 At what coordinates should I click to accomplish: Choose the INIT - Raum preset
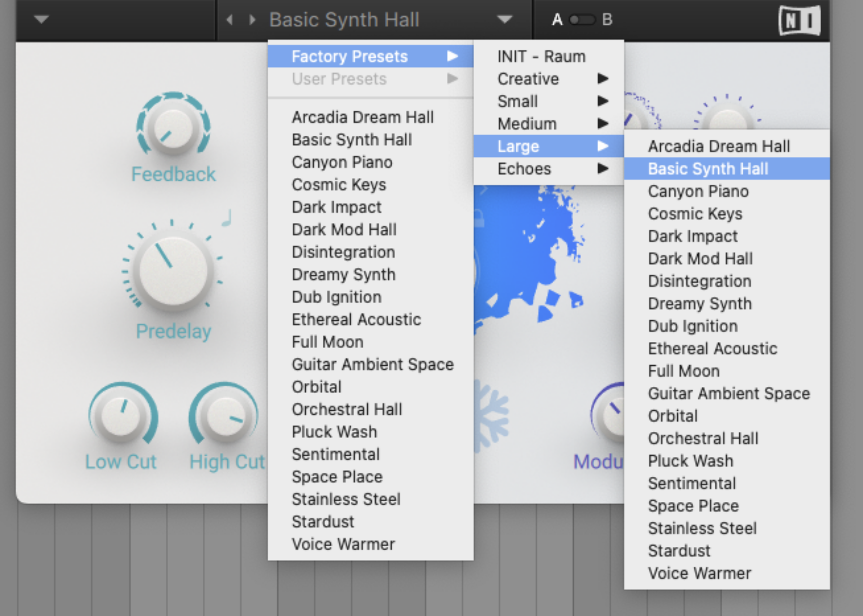[541, 56]
